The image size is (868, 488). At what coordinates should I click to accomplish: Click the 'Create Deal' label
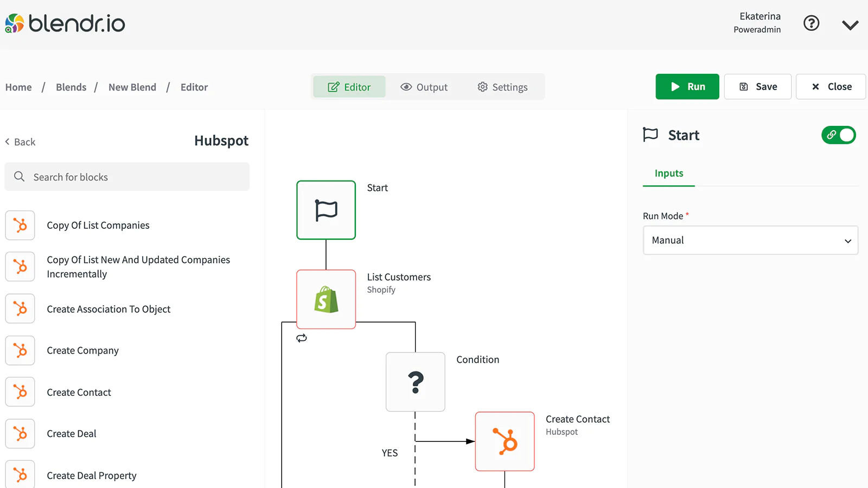pos(72,434)
